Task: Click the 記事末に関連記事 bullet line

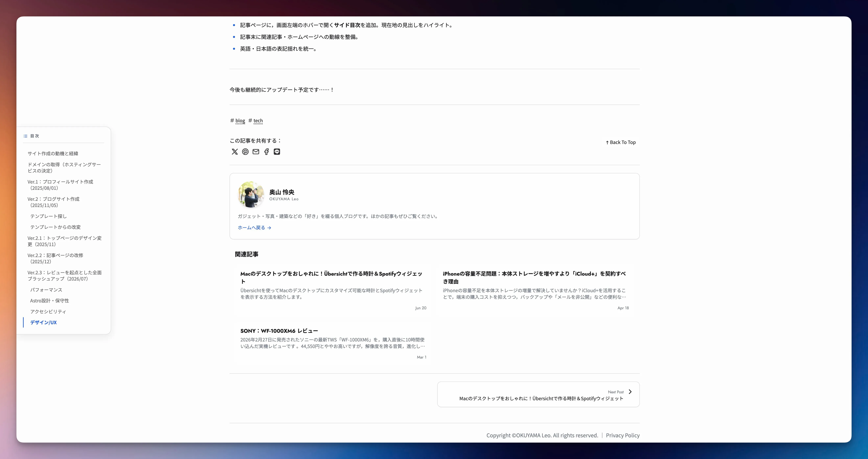Action: coord(299,37)
